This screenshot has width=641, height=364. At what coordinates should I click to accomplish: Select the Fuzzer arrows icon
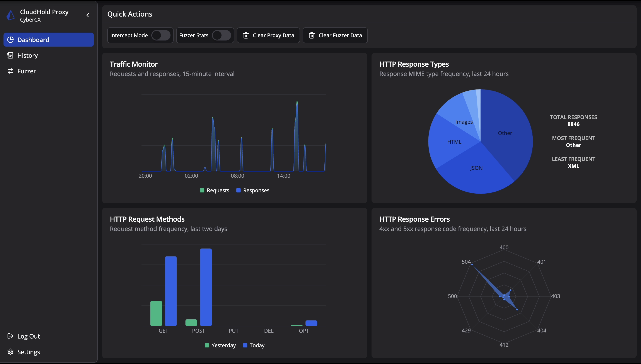pos(10,71)
